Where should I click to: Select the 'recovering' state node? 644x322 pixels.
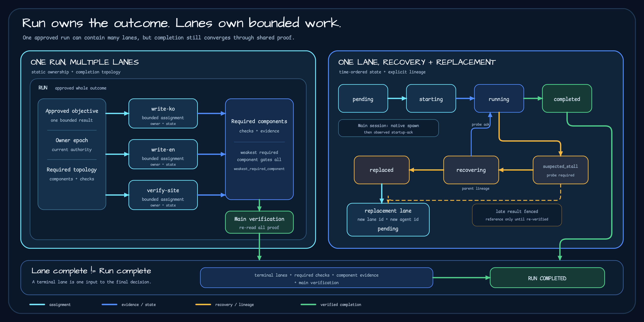[471, 170]
